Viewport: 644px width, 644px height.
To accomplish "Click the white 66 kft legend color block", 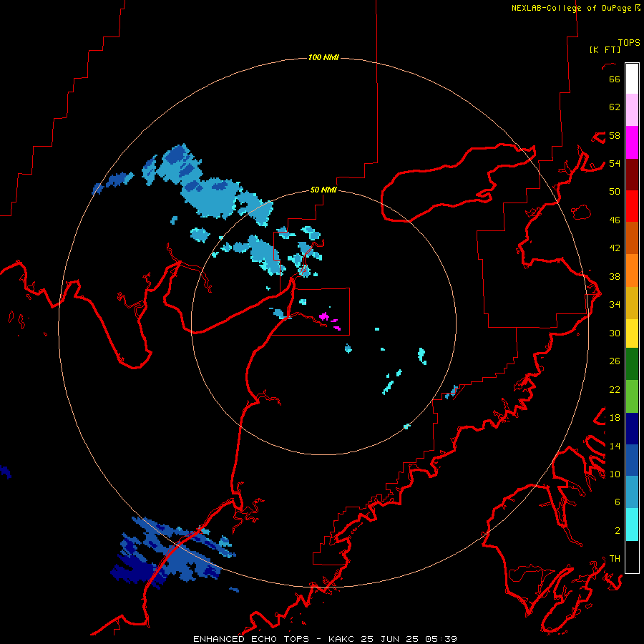I will coord(632,79).
